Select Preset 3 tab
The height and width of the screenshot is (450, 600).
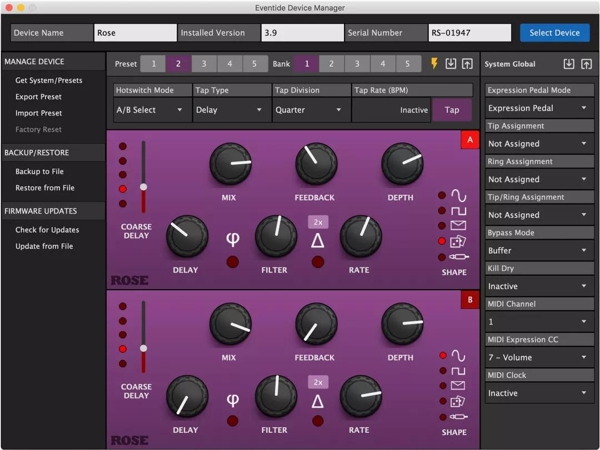[x=203, y=64]
